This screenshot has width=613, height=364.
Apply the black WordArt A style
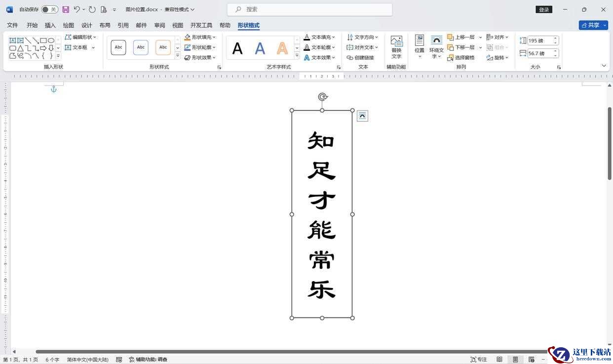coord(237,48)
